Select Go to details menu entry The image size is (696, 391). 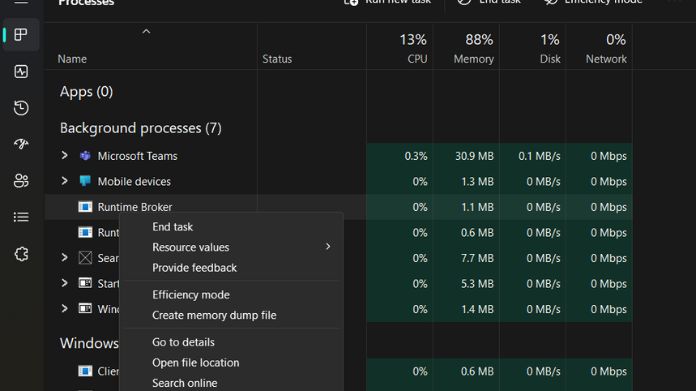click(183, 342)
